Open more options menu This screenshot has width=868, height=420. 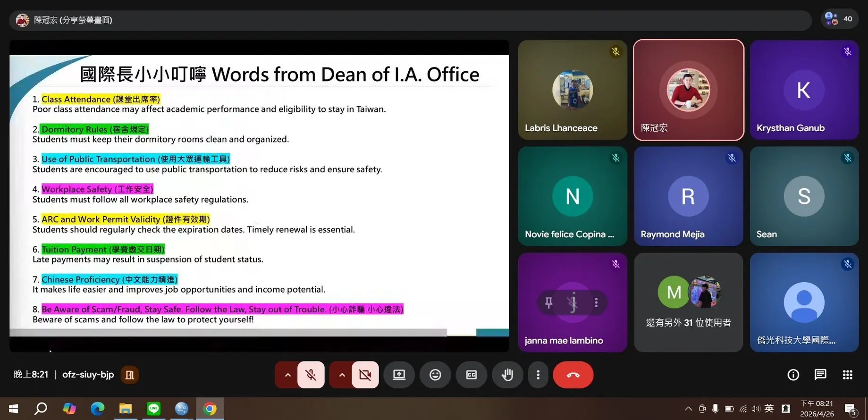coord(538,375)
